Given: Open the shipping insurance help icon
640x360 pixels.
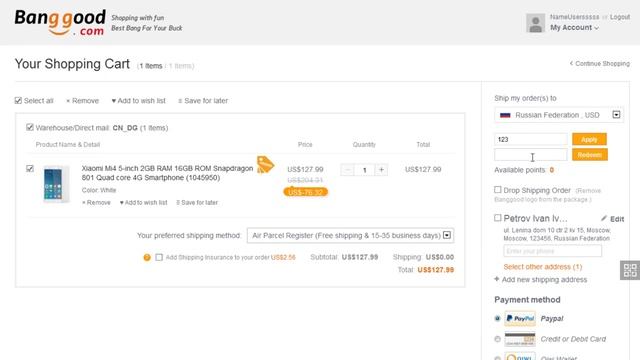Looking at the screenshot, I should point(147,257).
